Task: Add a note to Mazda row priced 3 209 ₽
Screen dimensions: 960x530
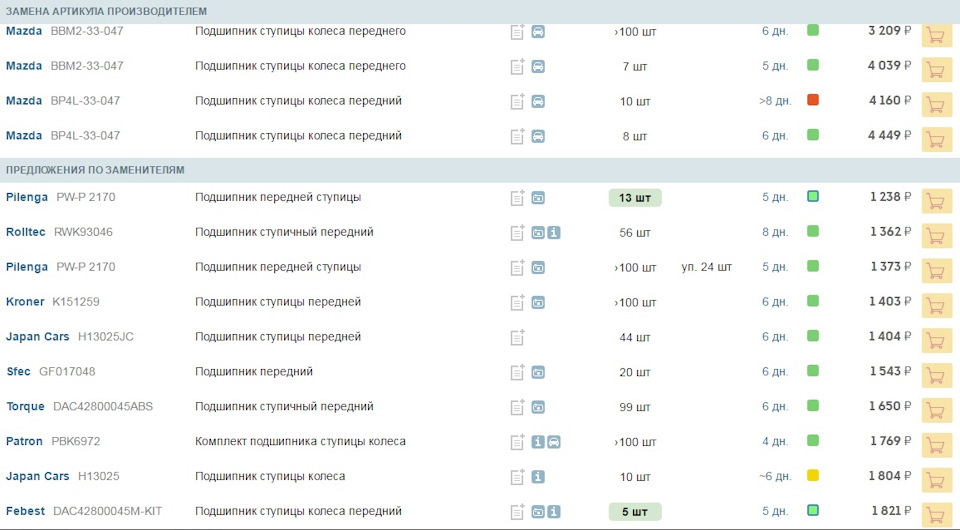Action: (517, 32)
